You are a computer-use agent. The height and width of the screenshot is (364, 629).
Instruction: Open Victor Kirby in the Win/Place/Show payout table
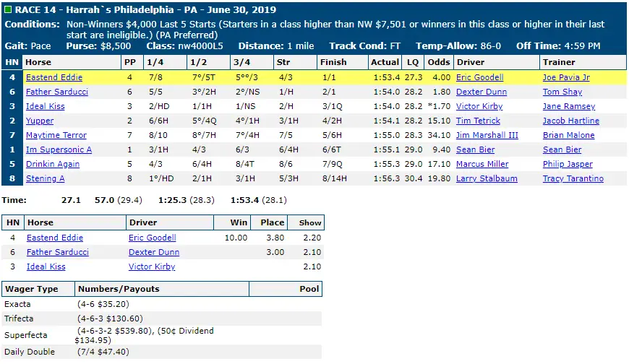tap(152, 266)
